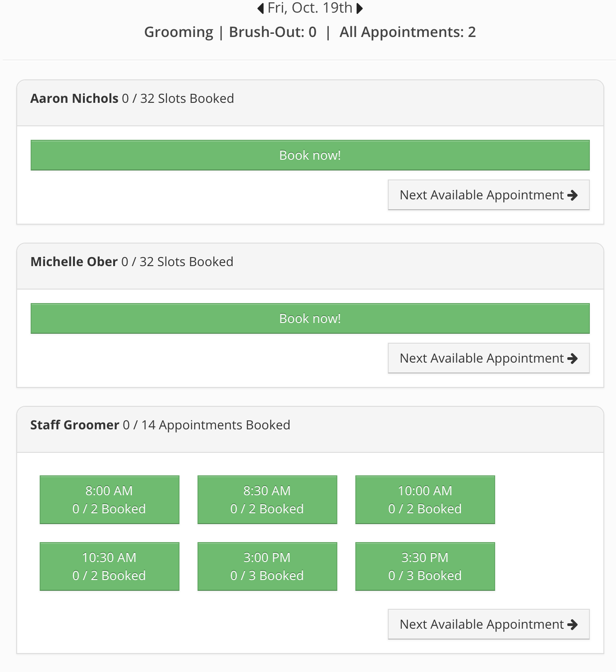This screenshot has width=616, height=672.
Task: Click the All Appointments: 2 summary text
Action: point(408,32)
